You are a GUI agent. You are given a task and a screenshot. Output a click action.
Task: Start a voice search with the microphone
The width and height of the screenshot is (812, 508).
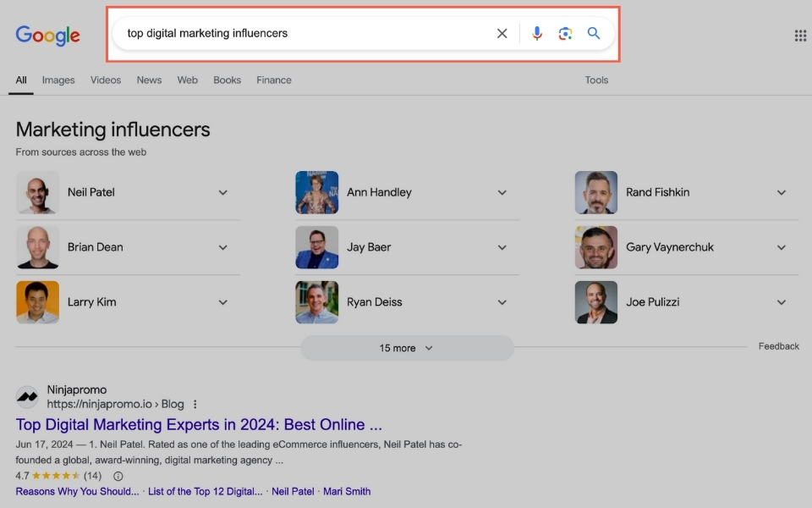click(536, 33)
